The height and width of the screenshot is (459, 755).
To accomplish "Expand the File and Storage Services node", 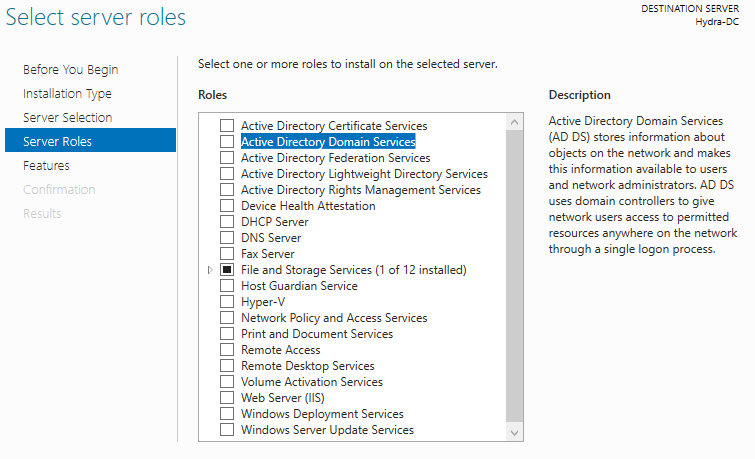I will click(210, 270).
